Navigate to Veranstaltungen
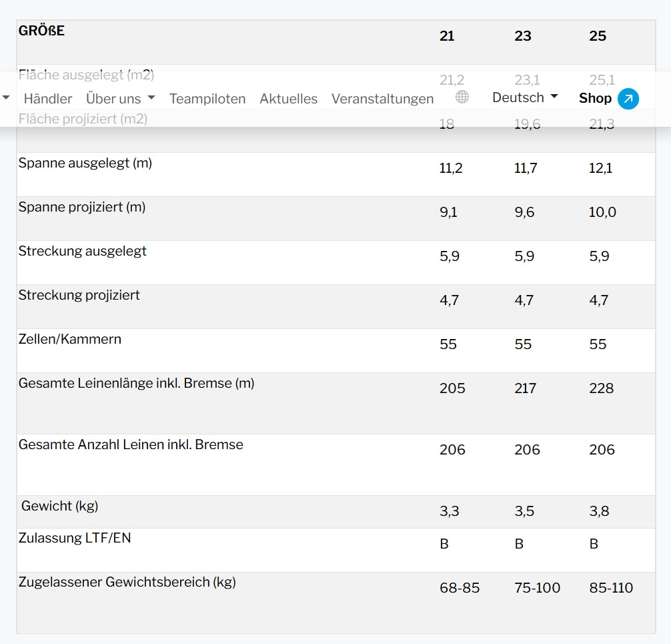The width and height of the screenshot is (671, 644). tap(382, 99)
